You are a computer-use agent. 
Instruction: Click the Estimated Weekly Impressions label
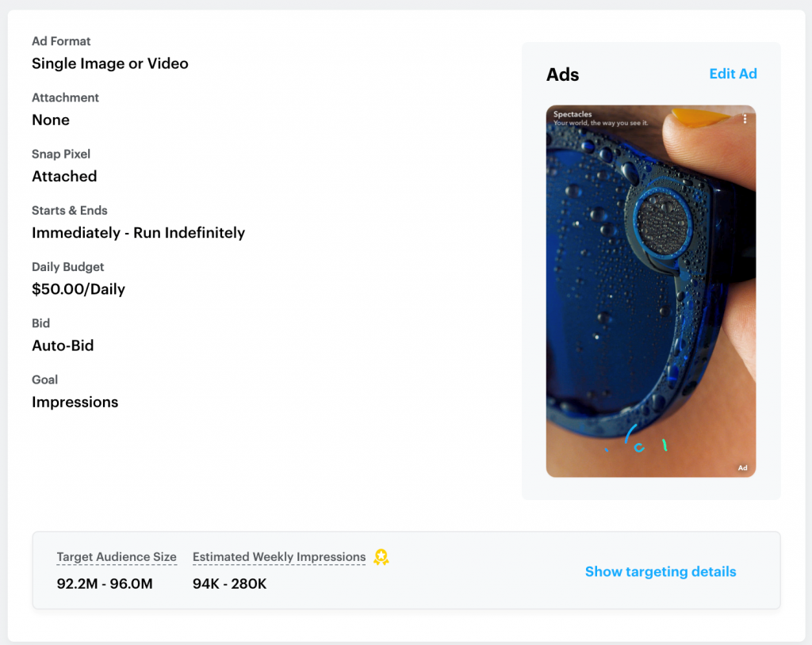(279, 557)
